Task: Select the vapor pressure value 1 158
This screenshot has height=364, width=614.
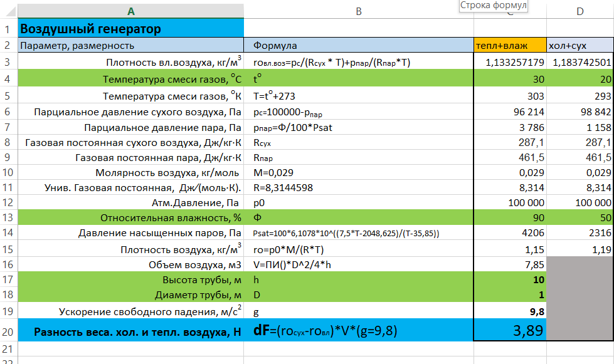Action: point(580,127)
